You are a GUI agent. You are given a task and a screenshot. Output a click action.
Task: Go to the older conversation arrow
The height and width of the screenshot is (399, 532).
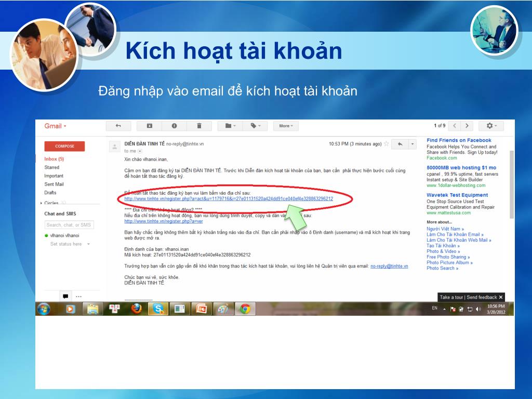(467, 126)
